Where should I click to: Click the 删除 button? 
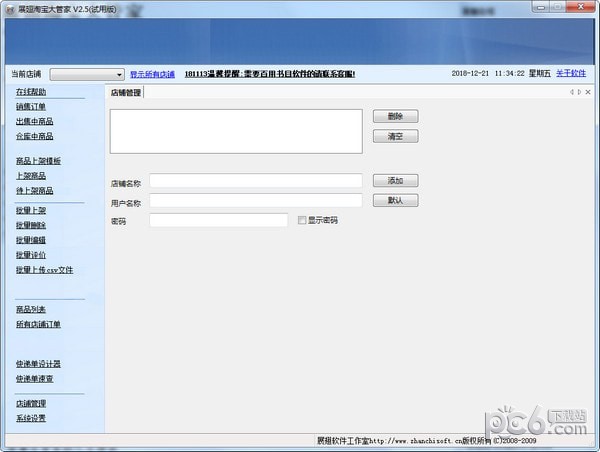[396, 116]
